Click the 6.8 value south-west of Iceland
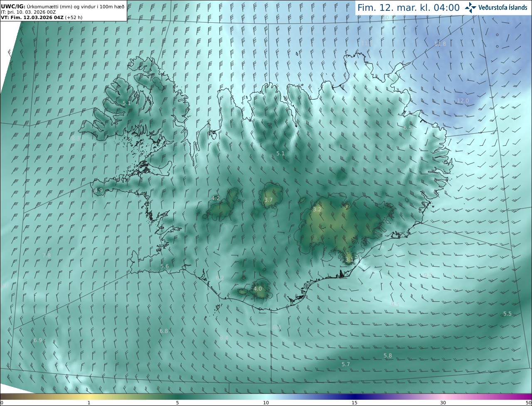The height and width of the screenshot is (406, 532). [164, 331]
